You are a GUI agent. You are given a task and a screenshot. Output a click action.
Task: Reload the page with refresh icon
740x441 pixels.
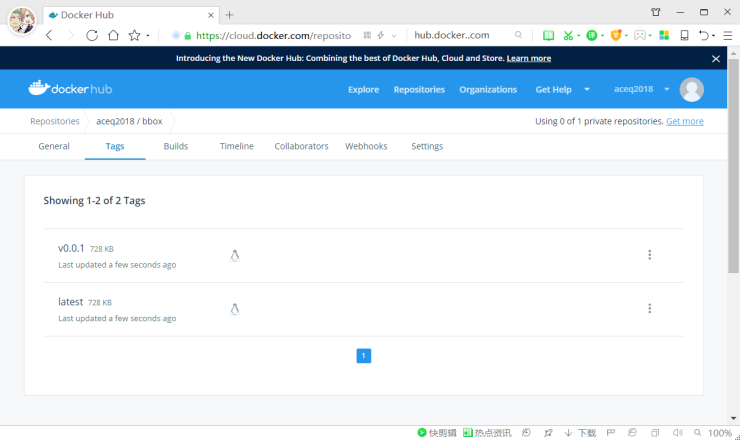click(x=92, y=35)
